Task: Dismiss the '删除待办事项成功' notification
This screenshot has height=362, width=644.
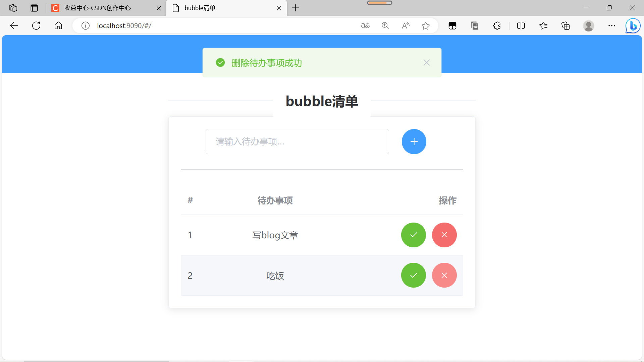Action: tap(426, 63)
